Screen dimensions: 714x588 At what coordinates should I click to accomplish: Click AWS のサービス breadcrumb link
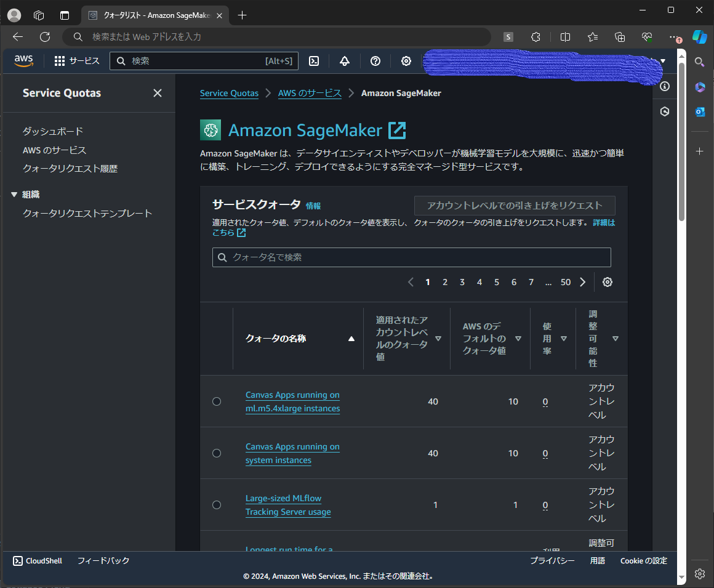310,94
